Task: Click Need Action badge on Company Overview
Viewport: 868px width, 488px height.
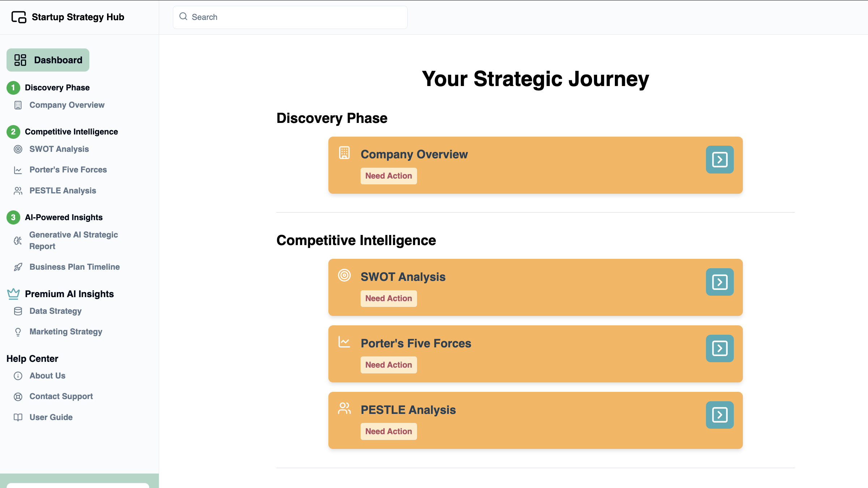Action: click(388, 176)
